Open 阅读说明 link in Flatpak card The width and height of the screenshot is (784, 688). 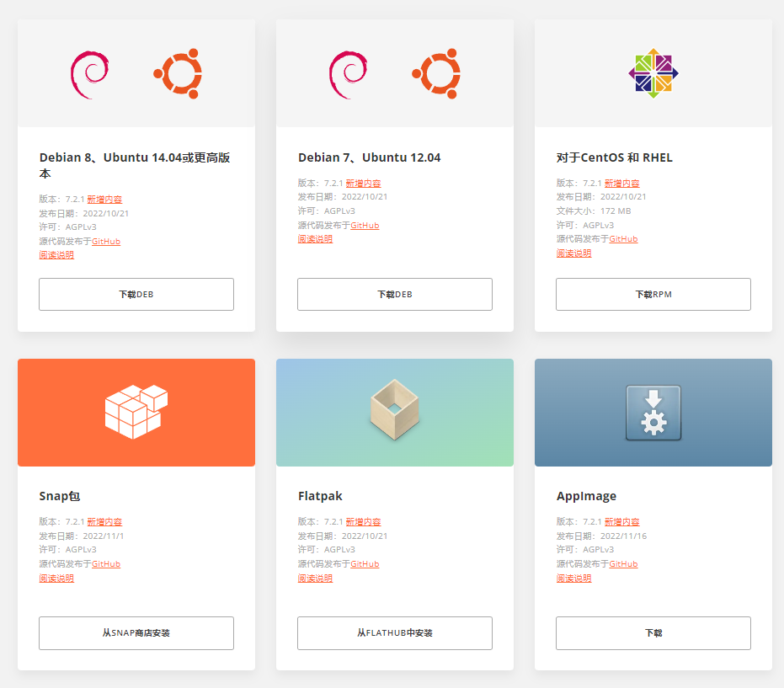(316, 578)
